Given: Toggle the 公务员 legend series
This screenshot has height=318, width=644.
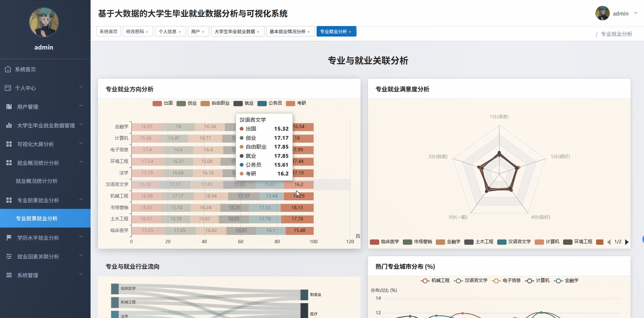Looking at the screenshot, I should 270,103.
